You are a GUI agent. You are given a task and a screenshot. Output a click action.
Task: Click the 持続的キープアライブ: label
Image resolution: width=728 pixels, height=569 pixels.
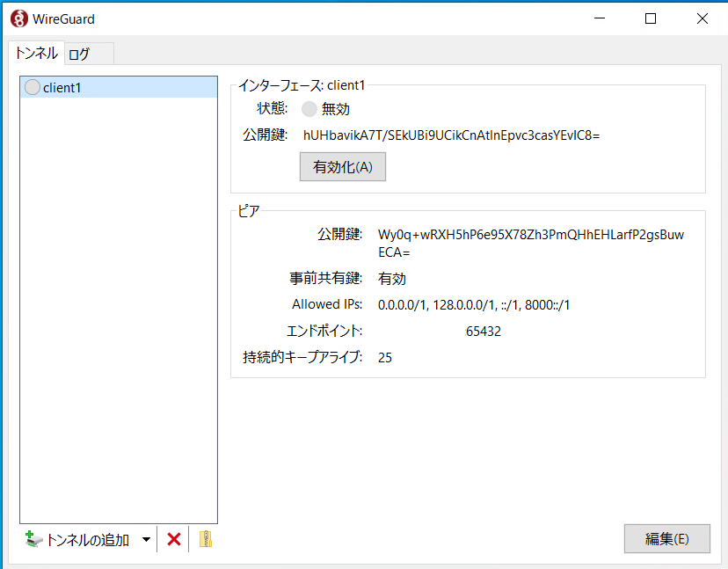tap(302, 357)
